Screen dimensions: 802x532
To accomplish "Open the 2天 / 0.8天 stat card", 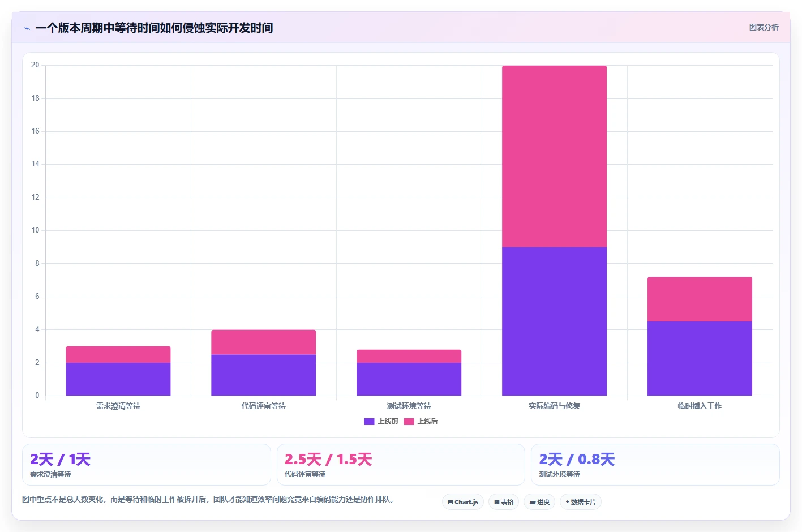I will (655, 465).
